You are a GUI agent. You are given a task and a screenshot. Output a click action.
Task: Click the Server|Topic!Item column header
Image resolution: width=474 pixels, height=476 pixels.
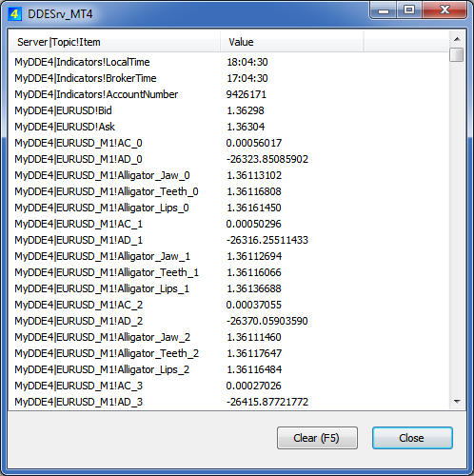point(114,42)
